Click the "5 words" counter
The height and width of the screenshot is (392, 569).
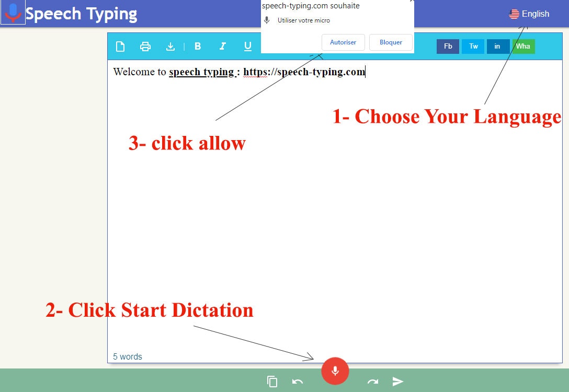tap(128, 357)
